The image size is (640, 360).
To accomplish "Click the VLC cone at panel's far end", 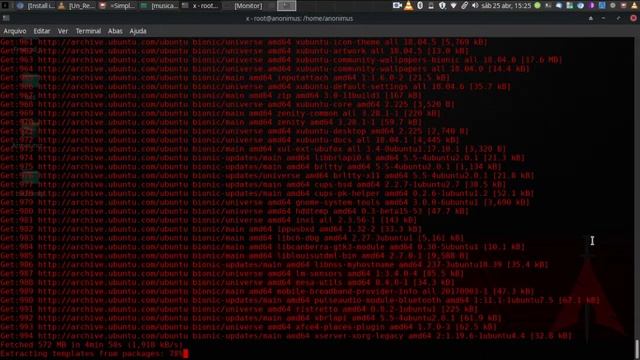I will pyautogui.click(x=635, y=5).
